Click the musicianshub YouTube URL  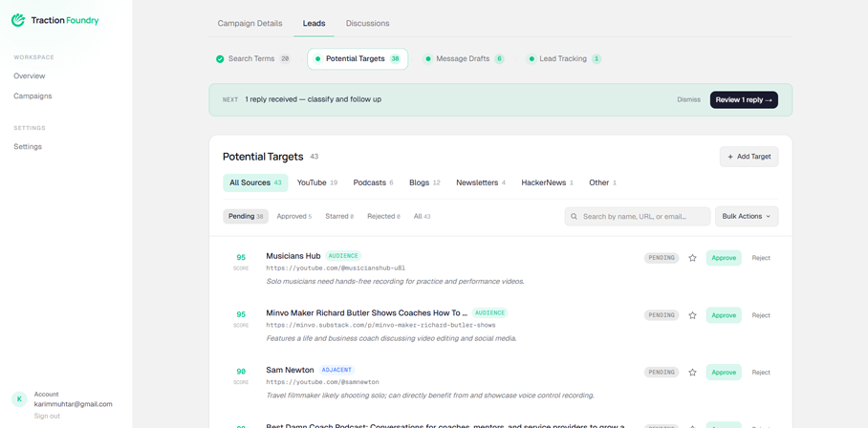pyautogui.click(x=336, y=268)
